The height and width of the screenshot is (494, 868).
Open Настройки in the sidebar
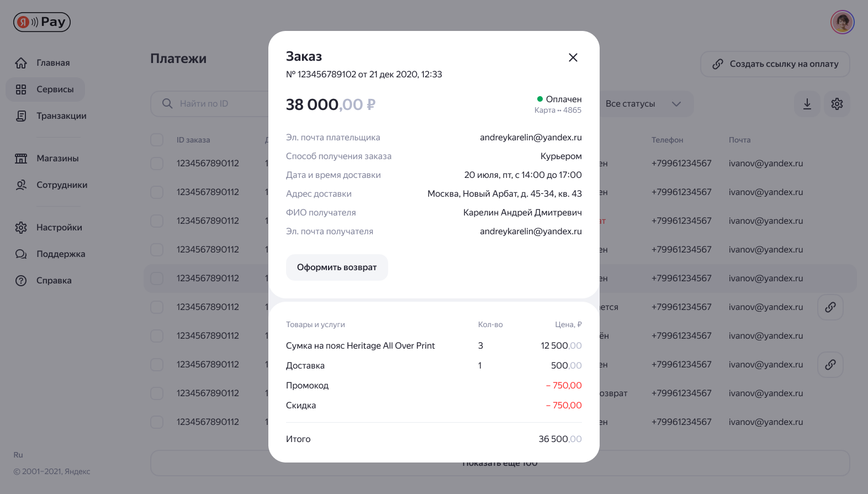(x=59, y=228)
